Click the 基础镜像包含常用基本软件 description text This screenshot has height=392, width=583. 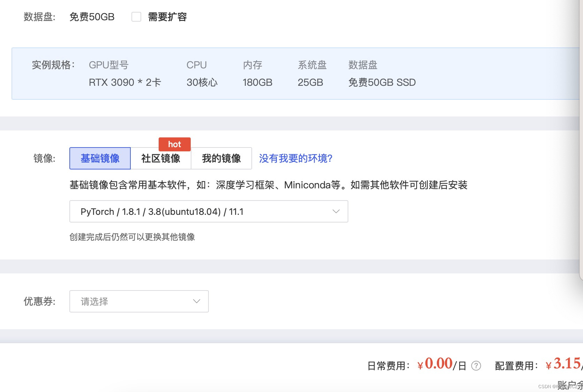point(268,185)
